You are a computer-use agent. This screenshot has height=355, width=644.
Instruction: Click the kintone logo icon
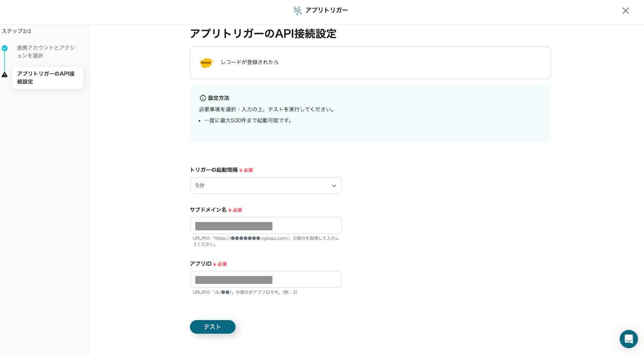pyautogui.click(x=206, y=63)
